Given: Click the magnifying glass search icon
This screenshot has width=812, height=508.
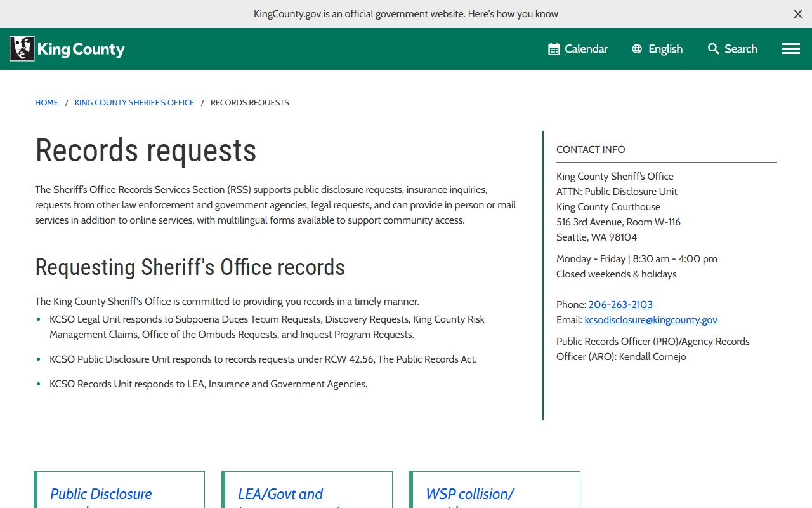Looking at the screenshot, I should pyautogui.click(x=714, y=49).
